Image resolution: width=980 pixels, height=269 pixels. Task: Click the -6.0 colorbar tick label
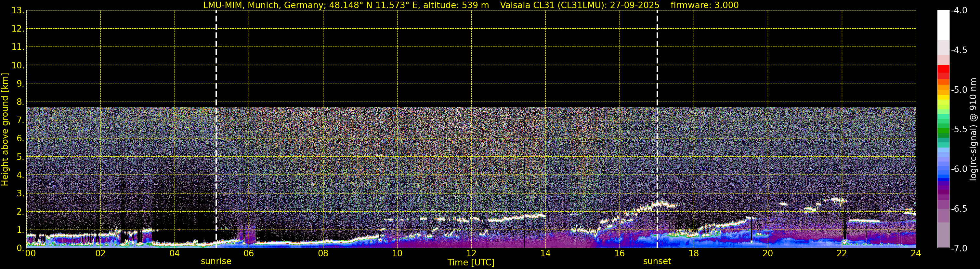pos(959,169)
